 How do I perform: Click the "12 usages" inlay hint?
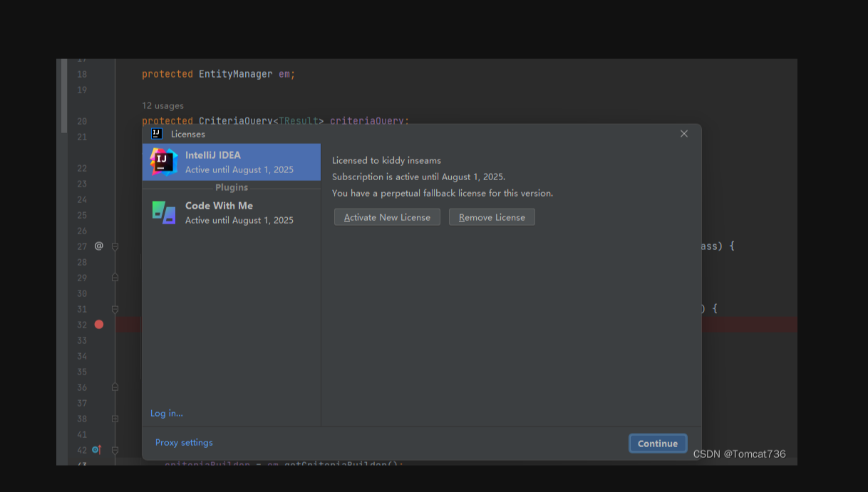coord(162,105)
